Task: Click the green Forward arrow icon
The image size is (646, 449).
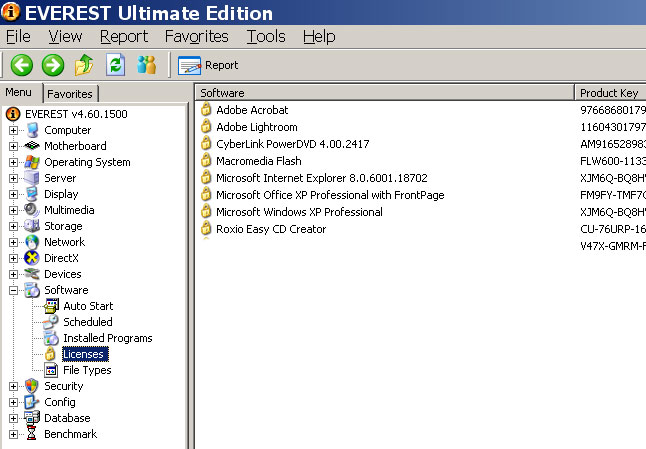Action: point(53,65)
